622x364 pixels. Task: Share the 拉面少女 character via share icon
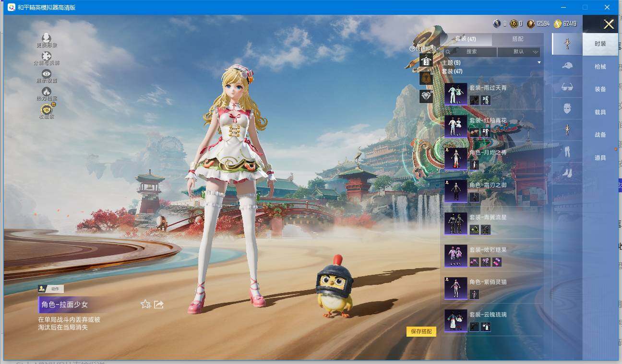[159, 305]
